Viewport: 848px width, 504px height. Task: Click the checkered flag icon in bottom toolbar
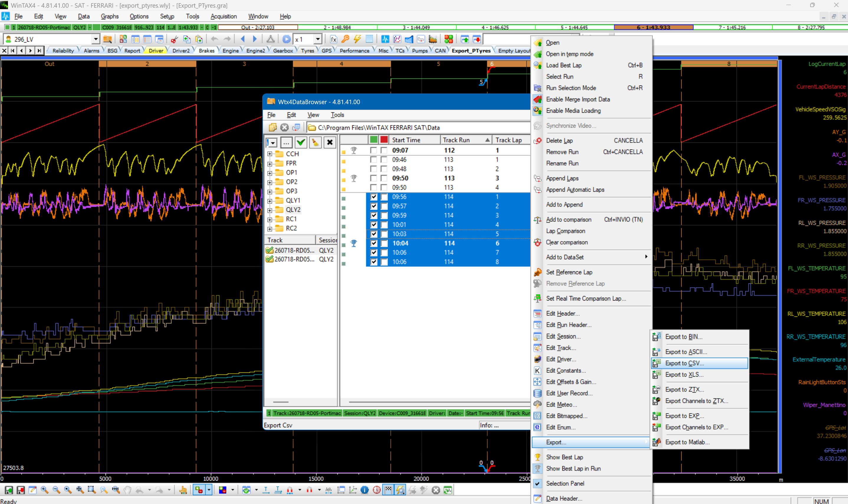point(388,490)
